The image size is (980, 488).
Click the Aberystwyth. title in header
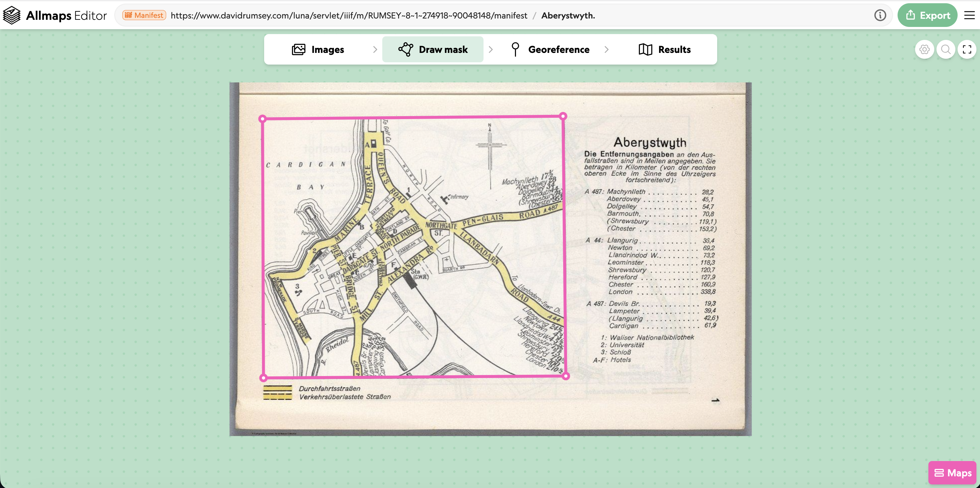(x=568, y=15)
